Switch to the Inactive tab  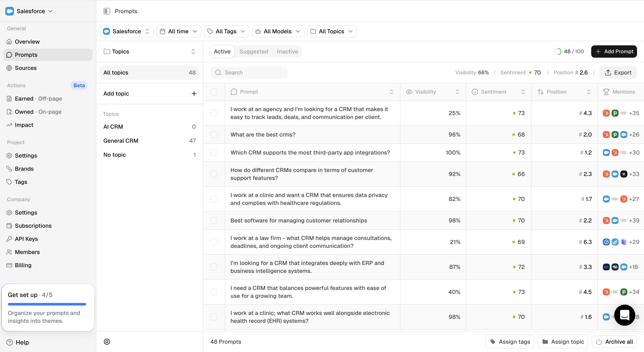click(287, 52)
